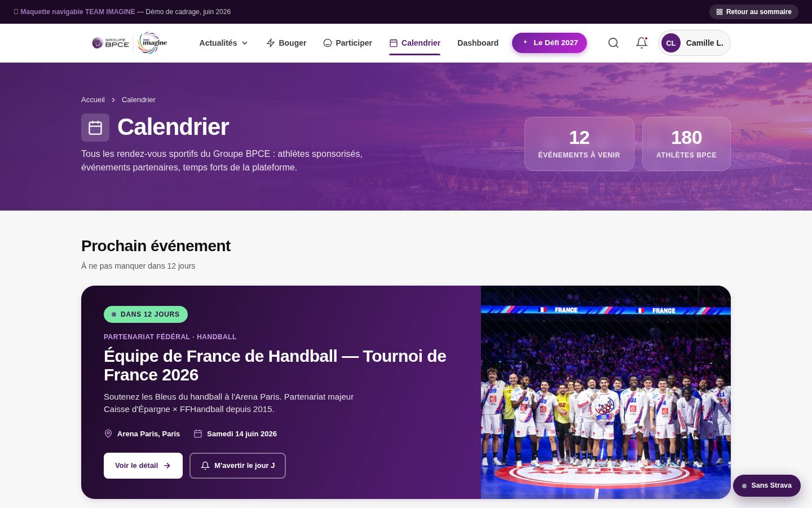Click Arena Paris, Paris location text

pos(148,434)
